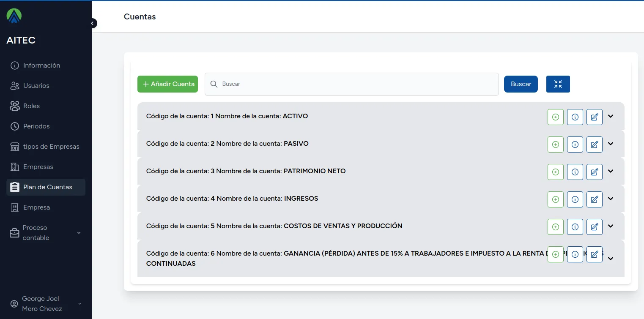Add sub-account under account code 6

(x=556, y=254)
